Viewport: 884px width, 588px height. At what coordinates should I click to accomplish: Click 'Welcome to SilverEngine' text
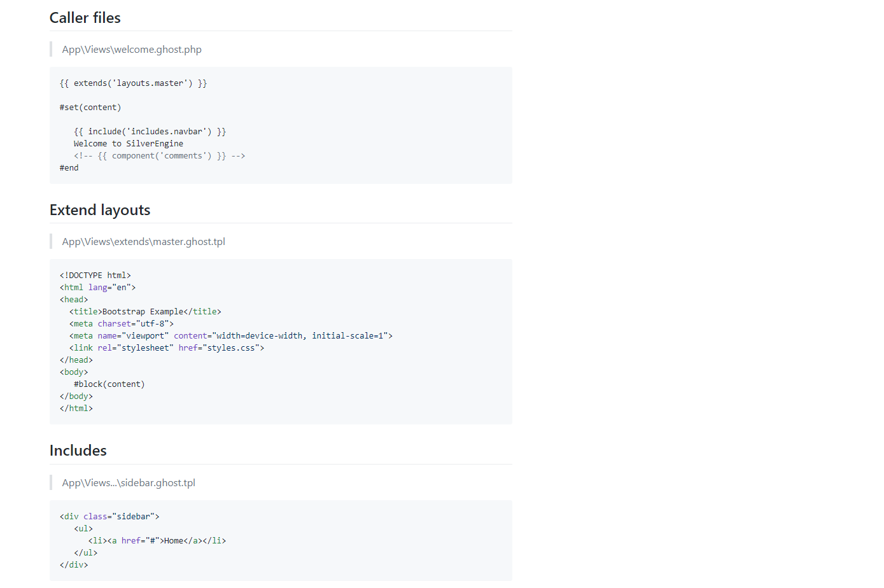[129, 144]
